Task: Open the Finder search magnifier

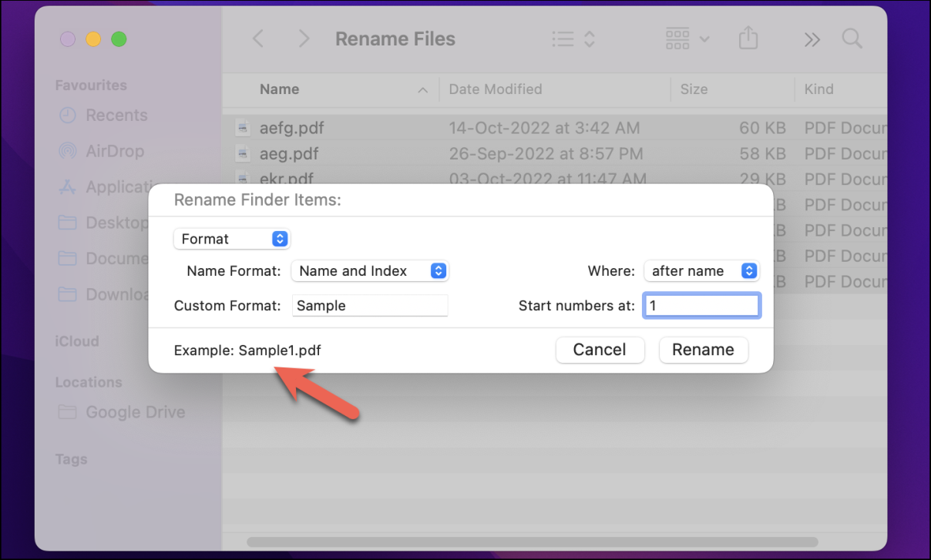Action: [852, 39]
